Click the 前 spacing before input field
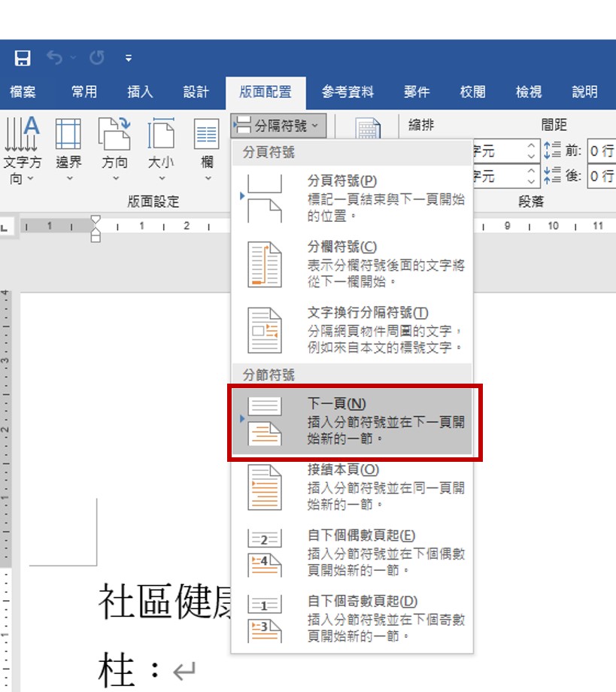 (x=600, y=150)
